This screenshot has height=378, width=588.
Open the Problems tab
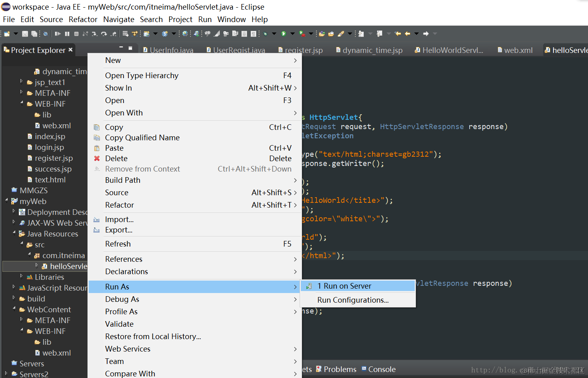(336, 369)
